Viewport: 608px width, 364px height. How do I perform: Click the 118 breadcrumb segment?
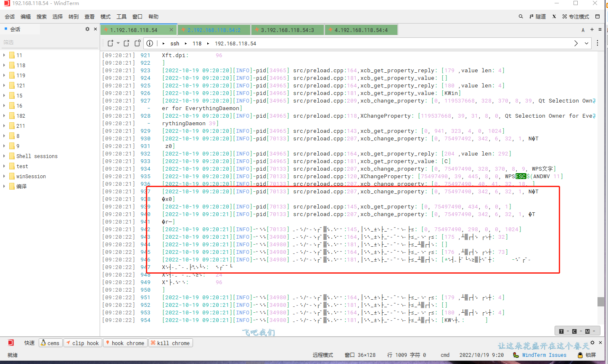coord(197,44)
